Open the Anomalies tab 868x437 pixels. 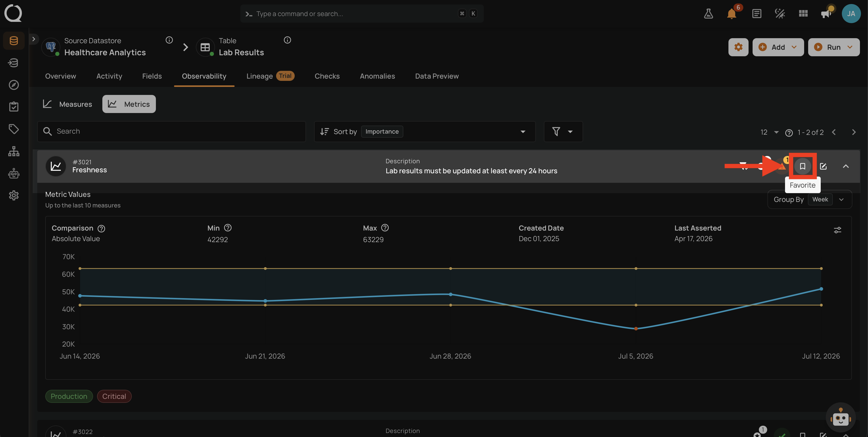tap(377, 76)
